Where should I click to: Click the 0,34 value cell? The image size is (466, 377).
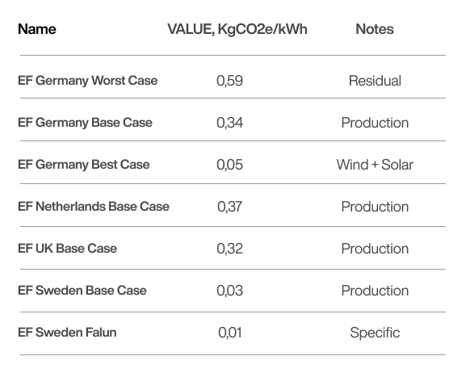(x=230, y=123)
